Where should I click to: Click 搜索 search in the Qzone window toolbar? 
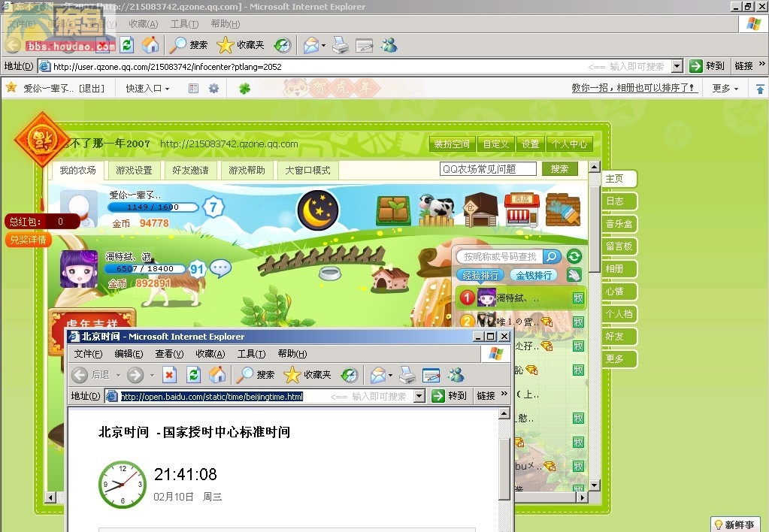tap(189, 45)
